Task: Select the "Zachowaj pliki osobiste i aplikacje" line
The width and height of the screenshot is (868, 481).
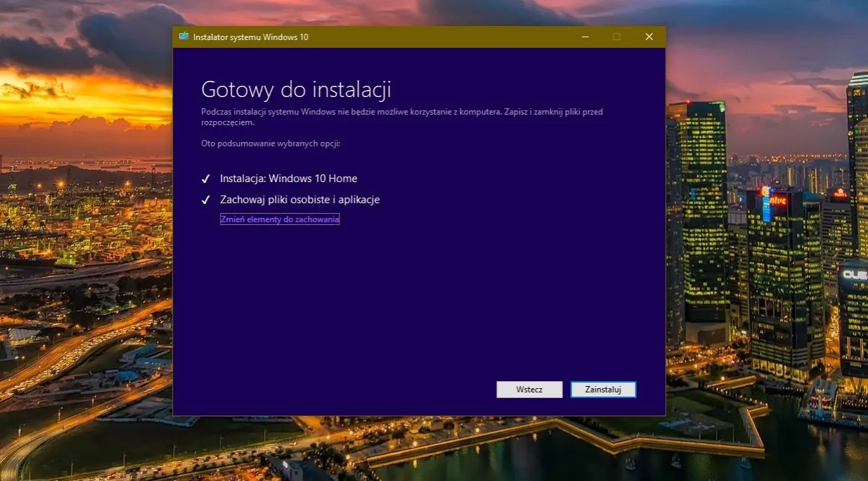Action: (301, 200)
